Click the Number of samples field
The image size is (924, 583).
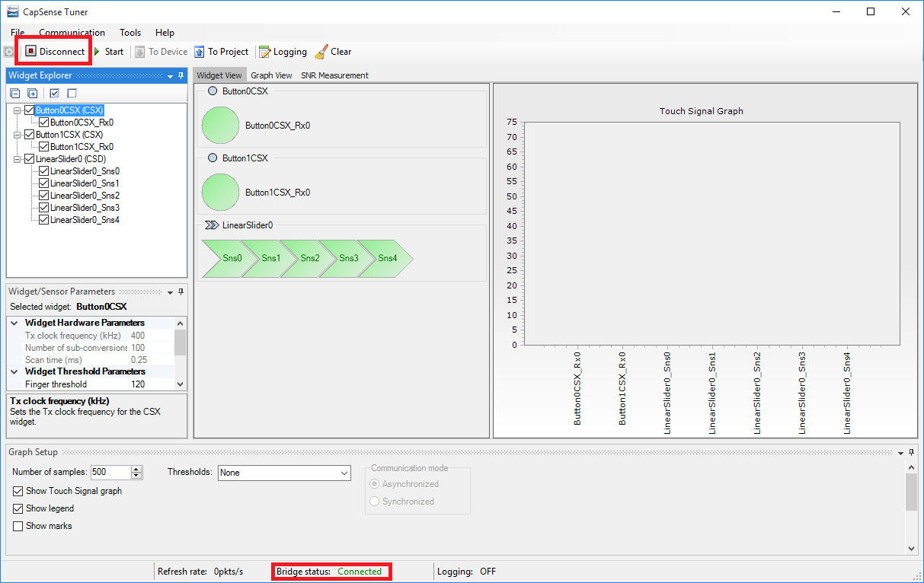tap(110, 473)
